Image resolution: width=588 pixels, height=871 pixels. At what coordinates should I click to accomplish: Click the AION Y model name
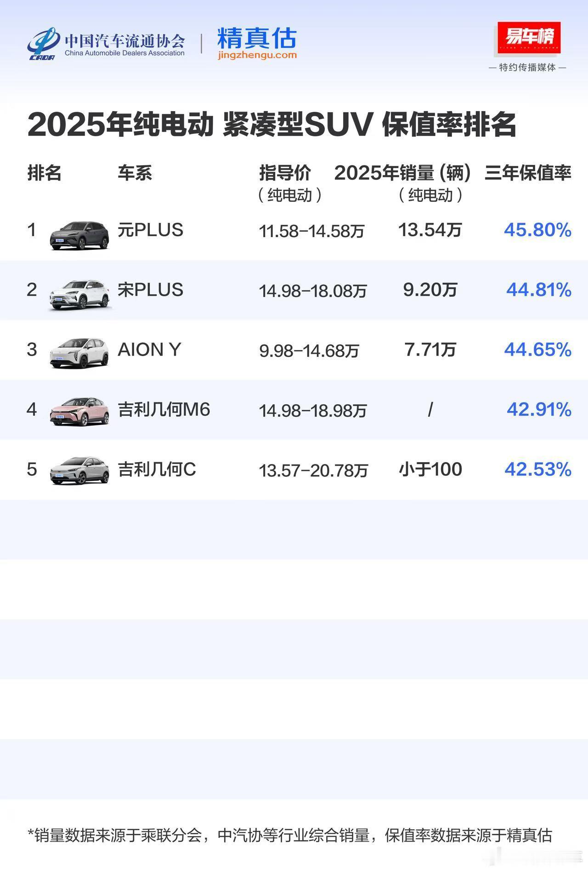[x=149, y=350]
